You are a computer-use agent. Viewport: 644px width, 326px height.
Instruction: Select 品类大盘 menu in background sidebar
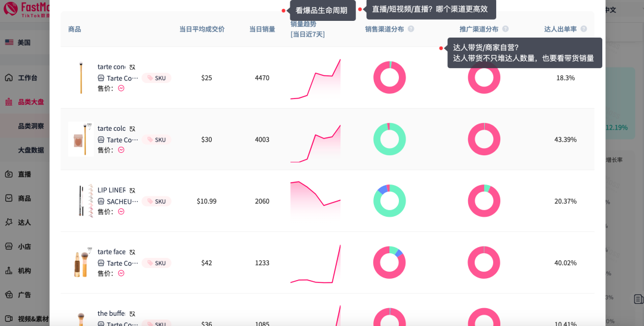click(24, 102)
